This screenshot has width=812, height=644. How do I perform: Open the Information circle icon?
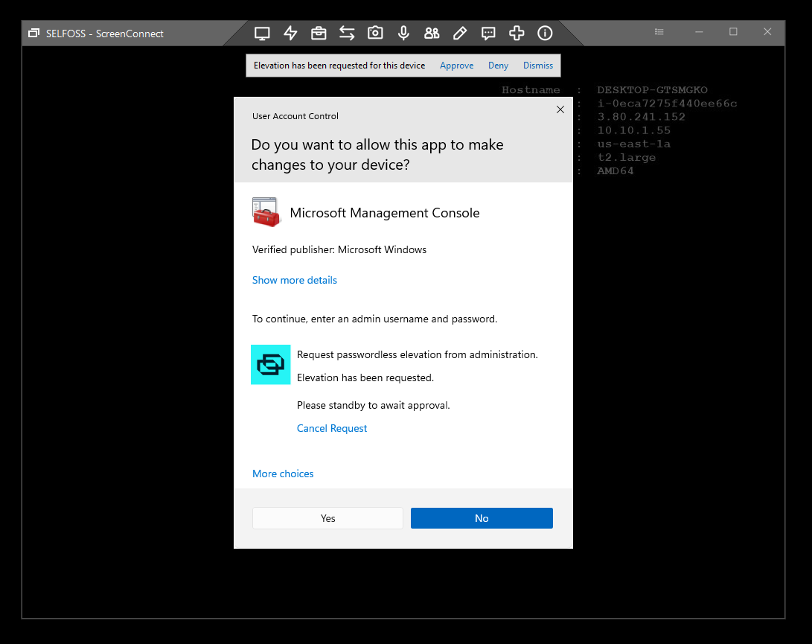click(545, 34)
